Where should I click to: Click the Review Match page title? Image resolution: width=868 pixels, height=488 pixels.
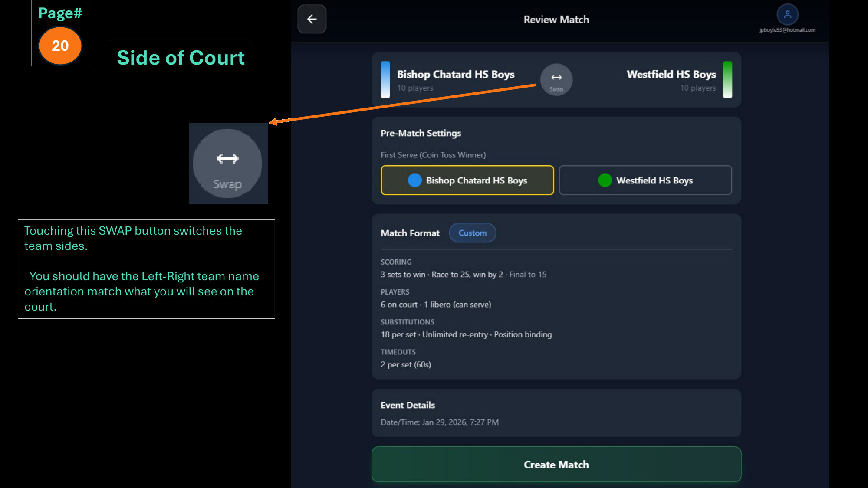click(556, 20)
